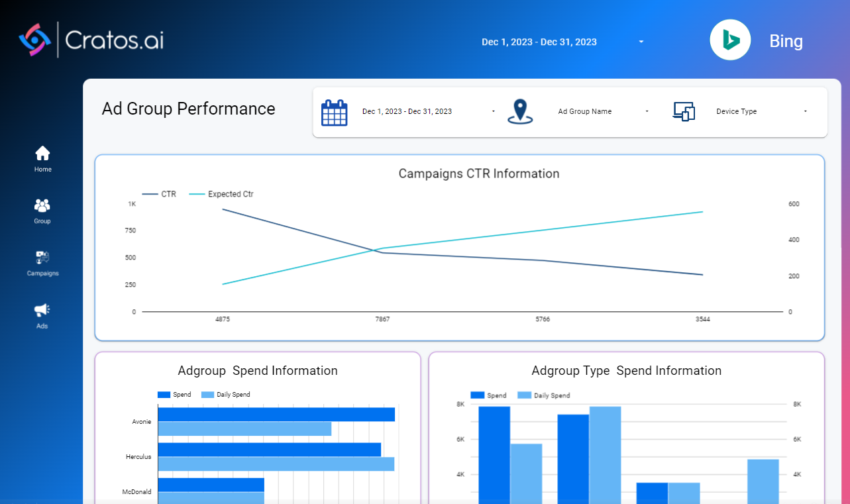Open the Group sidebar icon

(42, 205)
